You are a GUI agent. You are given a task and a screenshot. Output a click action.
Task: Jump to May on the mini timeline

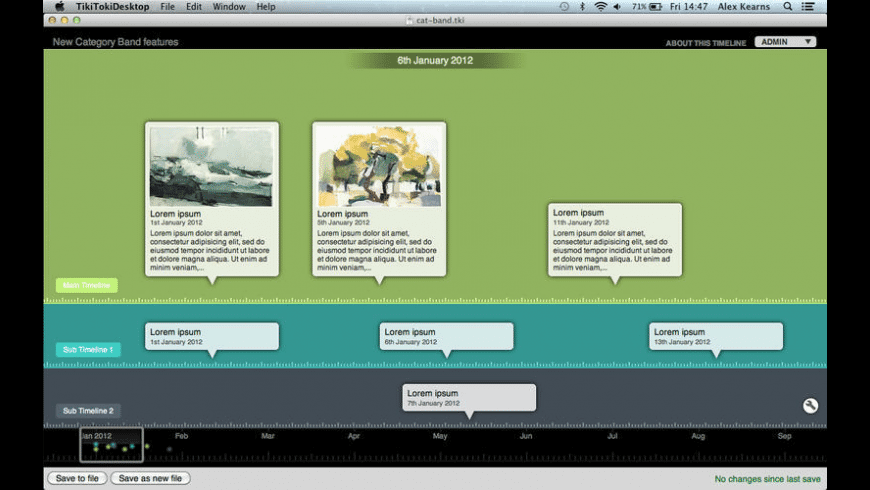click(x=440, y=436)
